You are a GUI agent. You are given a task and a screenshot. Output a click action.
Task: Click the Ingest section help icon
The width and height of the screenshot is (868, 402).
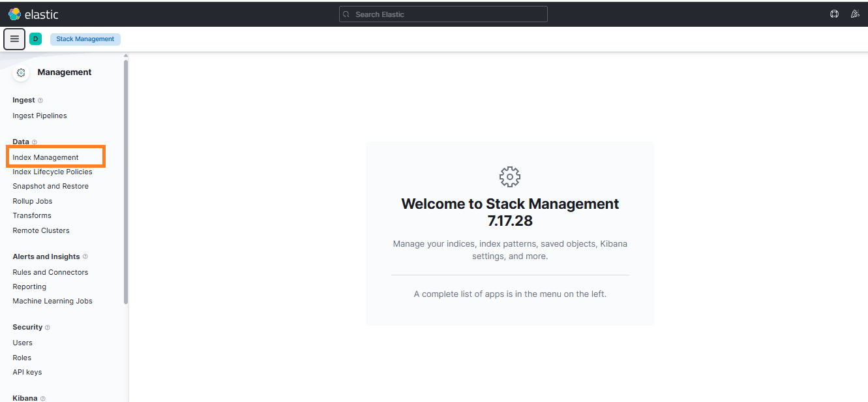(40, 100)
